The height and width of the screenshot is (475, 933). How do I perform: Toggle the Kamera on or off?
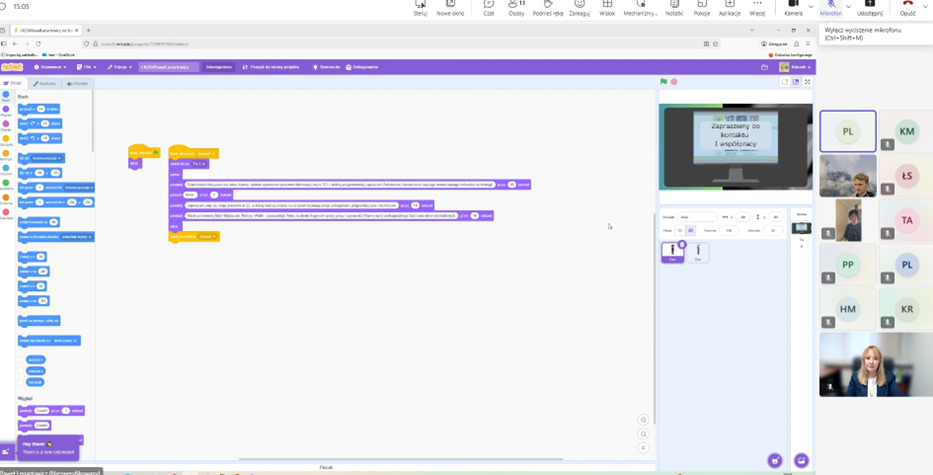pos(793,6)
